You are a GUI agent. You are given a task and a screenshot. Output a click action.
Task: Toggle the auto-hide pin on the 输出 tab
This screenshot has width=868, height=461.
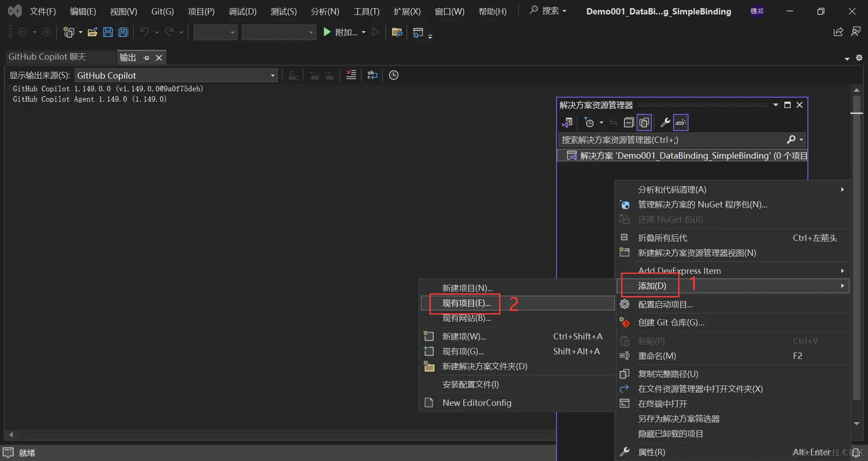pyautogui.click(x=146, y=58)
